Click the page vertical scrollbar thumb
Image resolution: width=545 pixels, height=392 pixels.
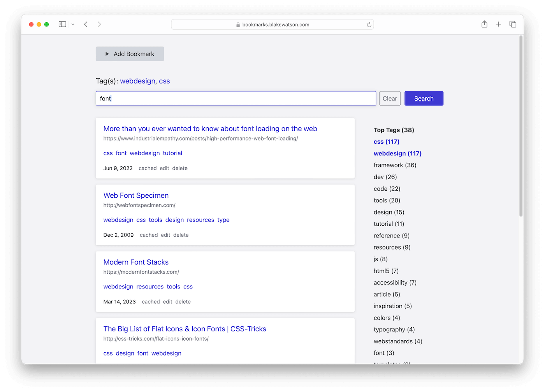[x=521, y=126]
